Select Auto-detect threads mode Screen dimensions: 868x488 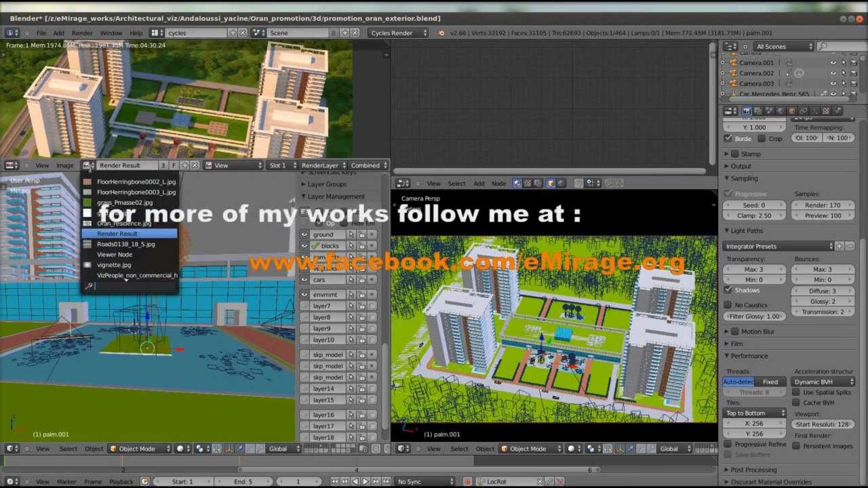pyautogui.click(x=738, y=382)
